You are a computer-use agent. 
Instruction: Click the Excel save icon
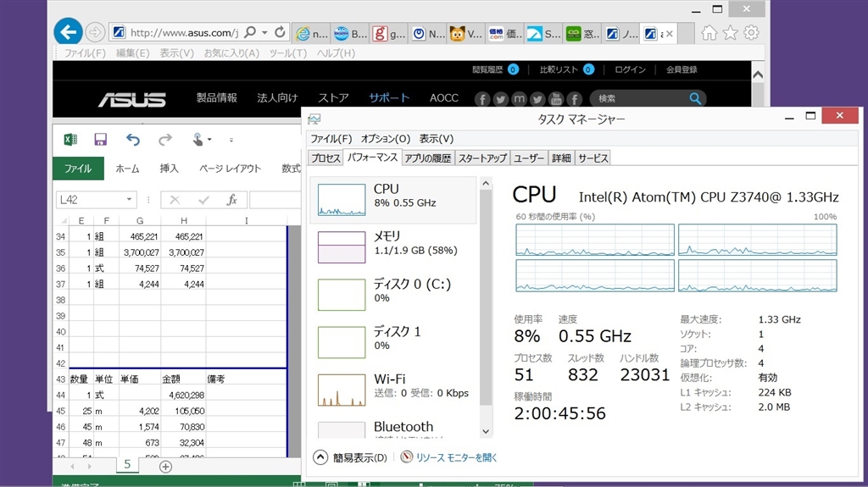coord(100,140)
